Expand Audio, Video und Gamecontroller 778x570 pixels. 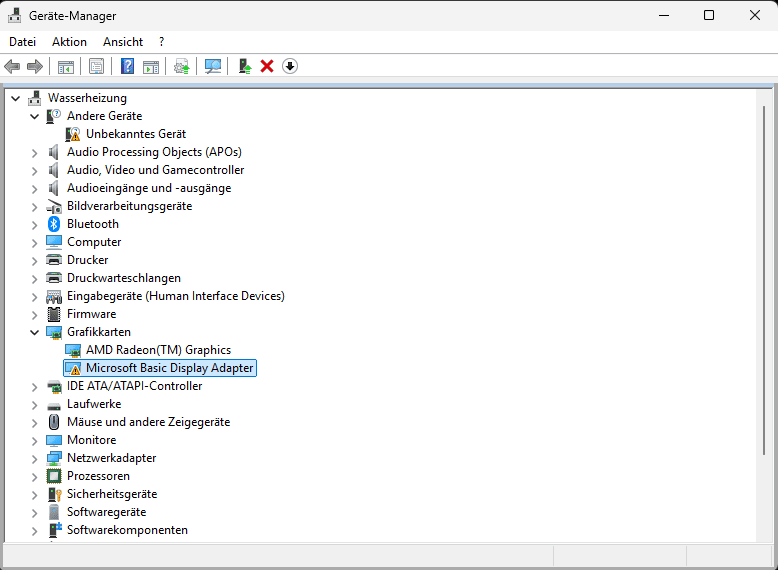pyautogui.click(x=34, y=171)
